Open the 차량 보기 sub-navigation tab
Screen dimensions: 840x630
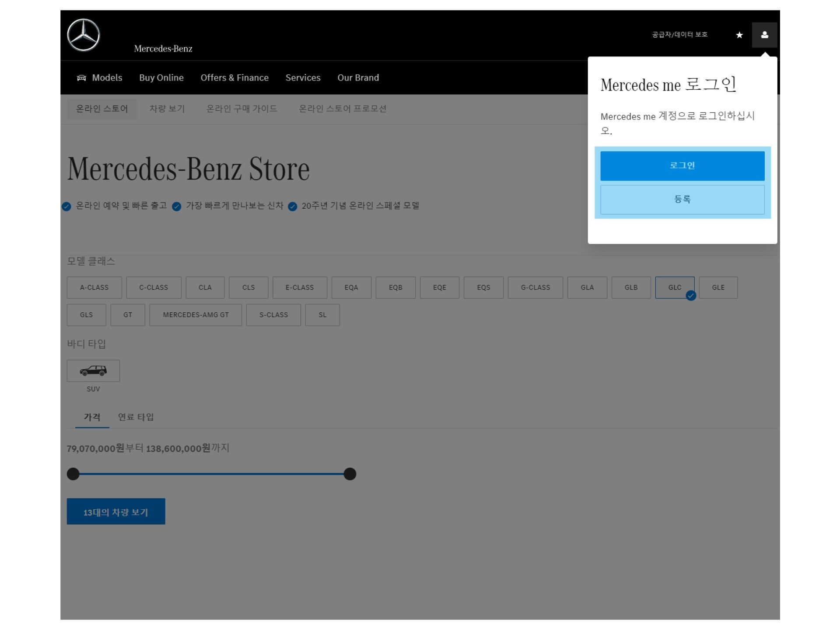167,108
